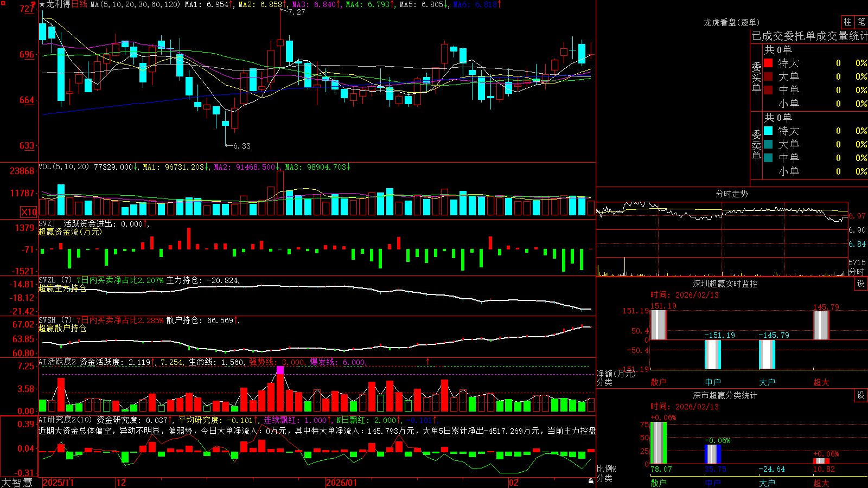Select teal 大单 swatch under 委卖单
The image size is (868, 488).
point(768,144)
